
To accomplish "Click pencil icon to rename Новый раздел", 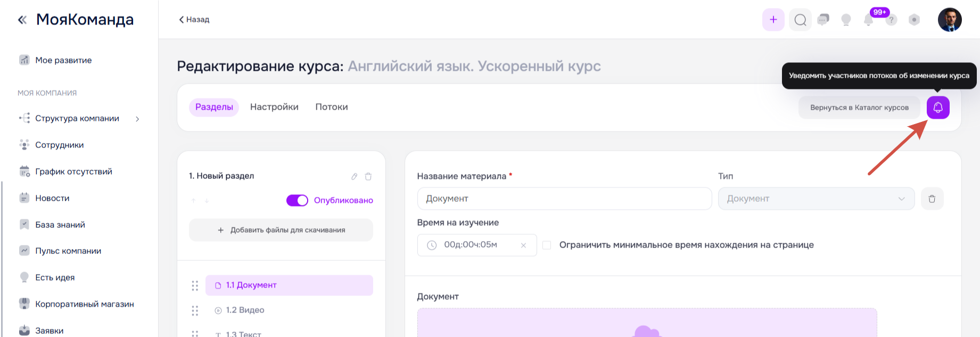I will 354,176.
